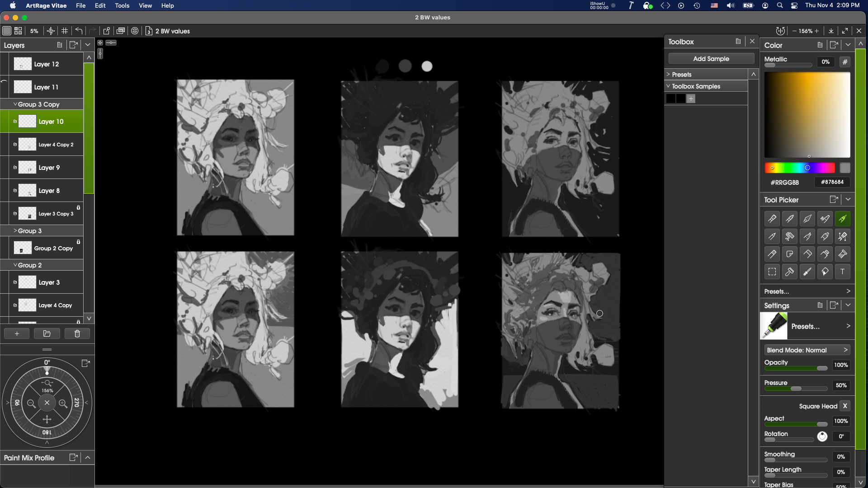Select the Pencil tool

tap(772, 236)
